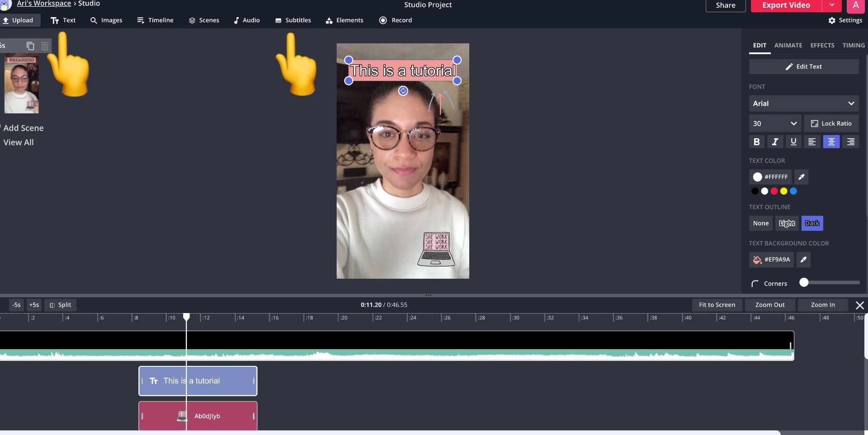Set text outline to None
868x435 pixels.
[x=760, y=223]
